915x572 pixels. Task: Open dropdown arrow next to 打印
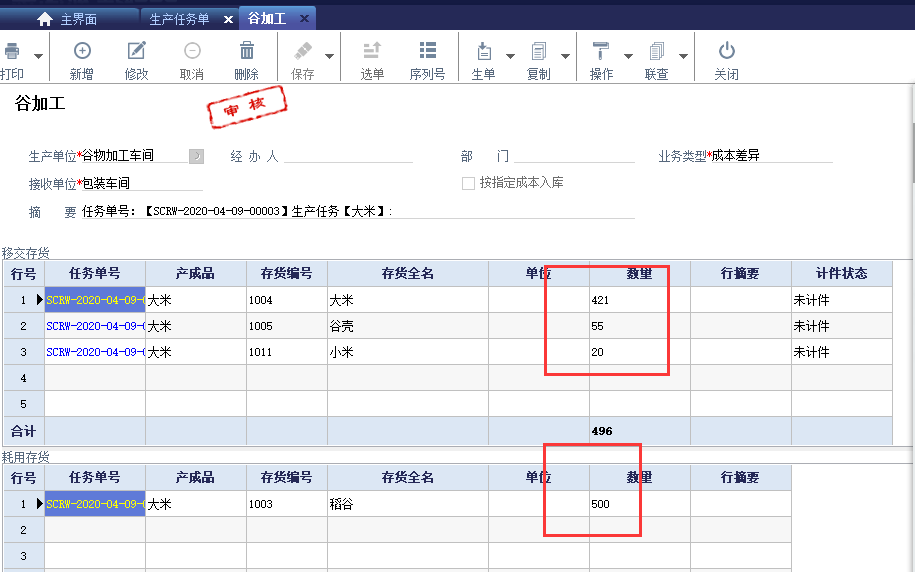[x=39, y=57]
